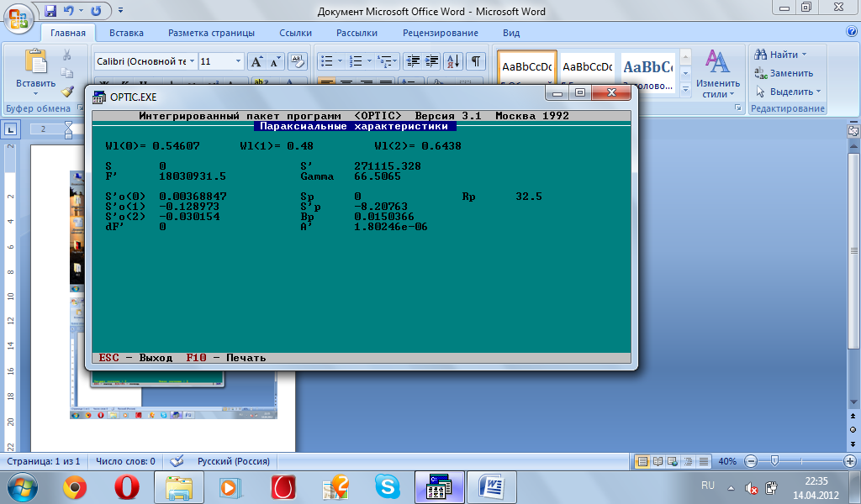Click the Copy icon in clipboard group
This screenshot has width=861, height=504.
(x=67, y=73)
